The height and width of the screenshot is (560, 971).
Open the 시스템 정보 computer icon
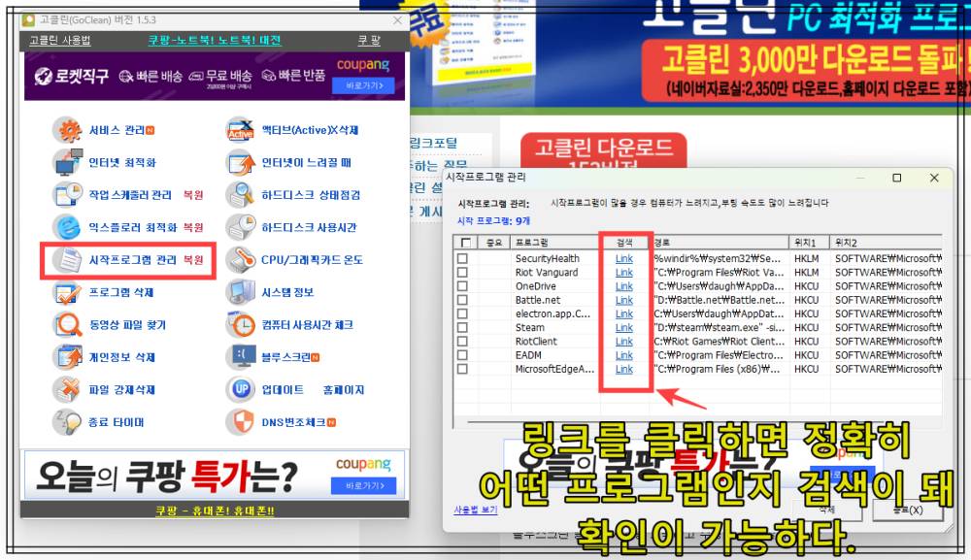(241, 292)
